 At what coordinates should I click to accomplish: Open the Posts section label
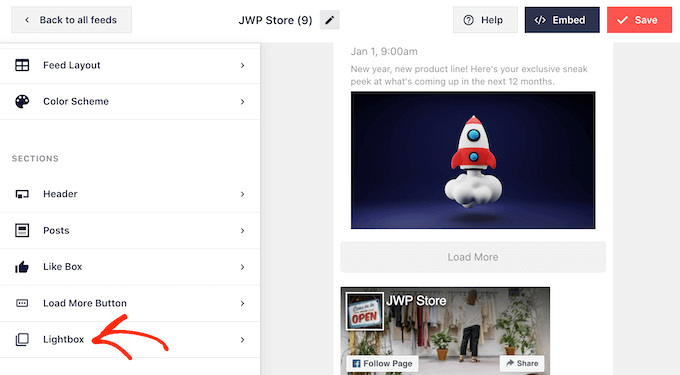(x=56, y=230)
